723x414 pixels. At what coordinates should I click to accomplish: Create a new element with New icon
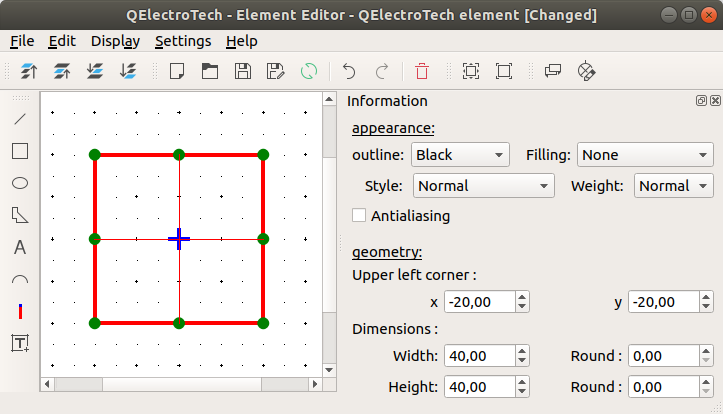177,71
